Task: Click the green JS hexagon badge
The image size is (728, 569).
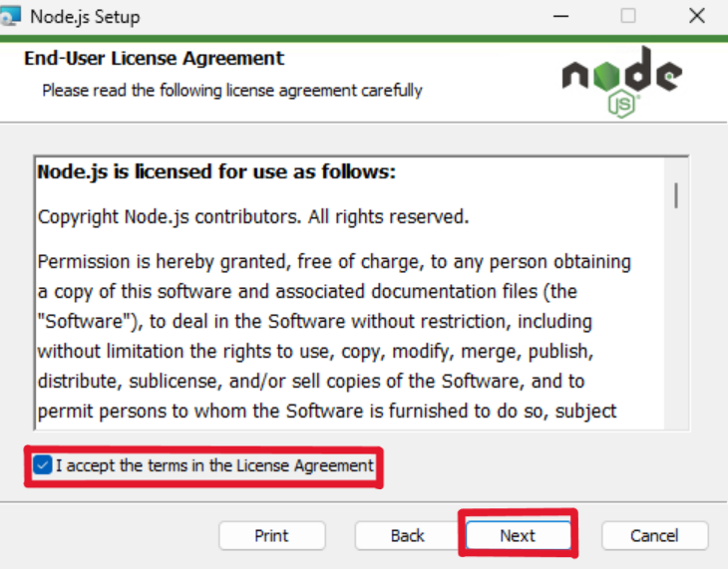Action: tap(621, 103)
